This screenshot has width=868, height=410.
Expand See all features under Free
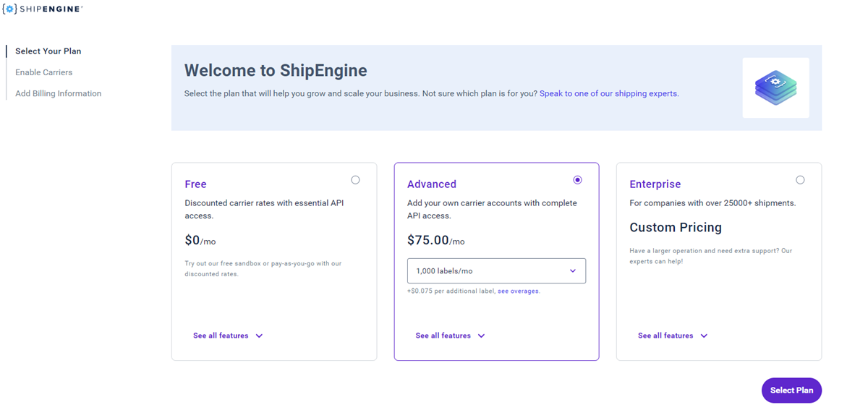tap(228, 336)
